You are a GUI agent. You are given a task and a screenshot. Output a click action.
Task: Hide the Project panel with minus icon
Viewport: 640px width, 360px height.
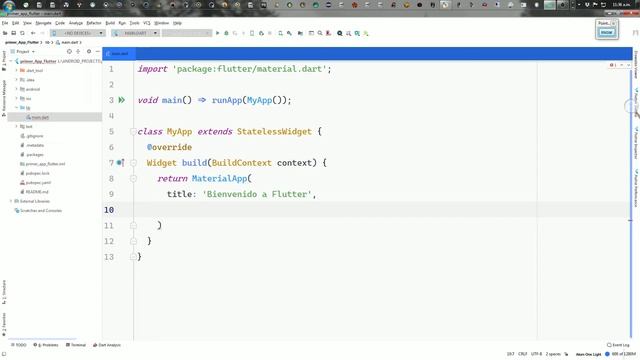click(x=98, y=51)
